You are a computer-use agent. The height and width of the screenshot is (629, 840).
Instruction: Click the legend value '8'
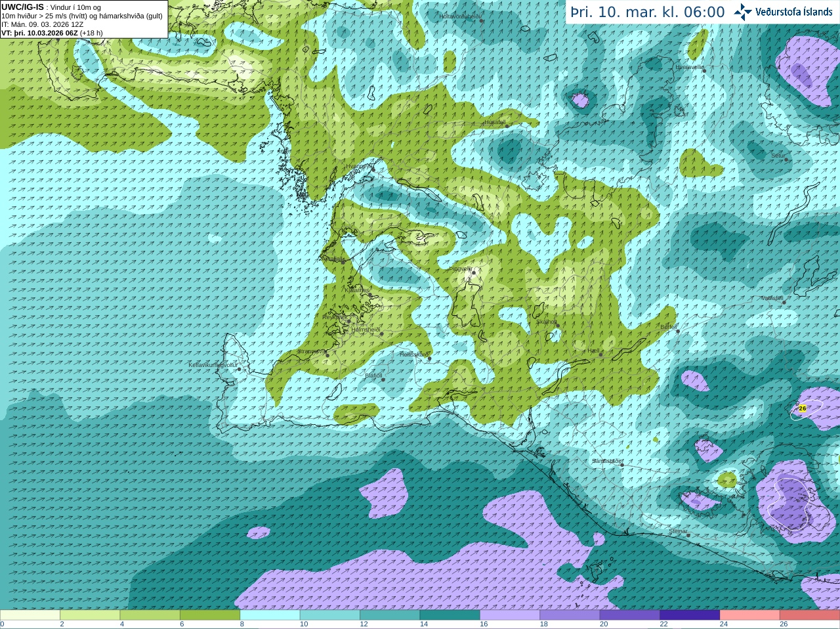point(241,624)
